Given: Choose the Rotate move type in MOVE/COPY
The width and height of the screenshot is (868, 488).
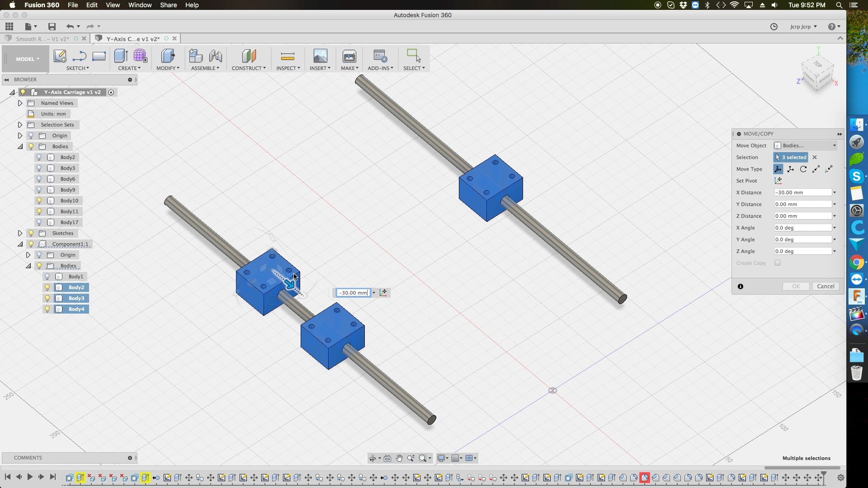Looking at the screenshot, I should pos(804,169).
